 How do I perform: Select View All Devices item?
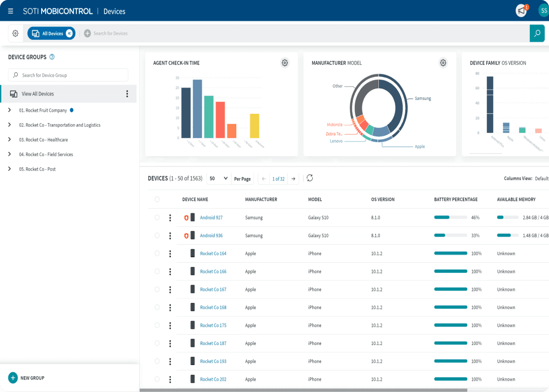coord(68,94)
